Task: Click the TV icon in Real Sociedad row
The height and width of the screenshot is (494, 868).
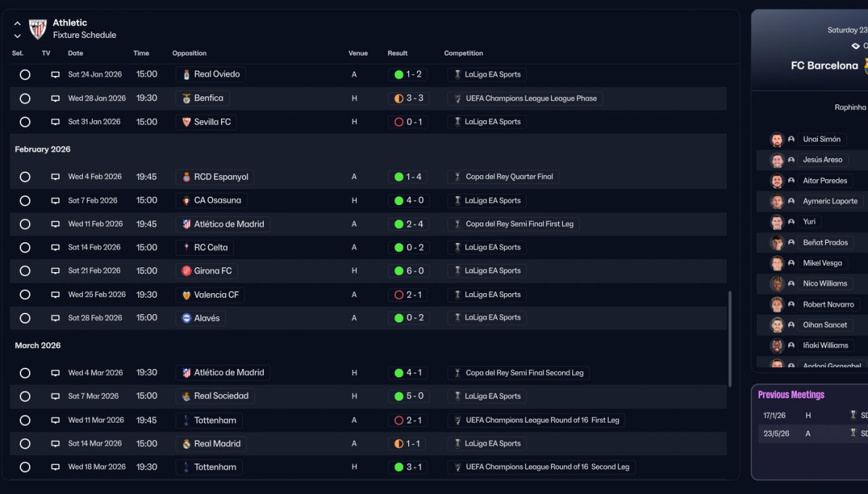Action: [56, 396]
